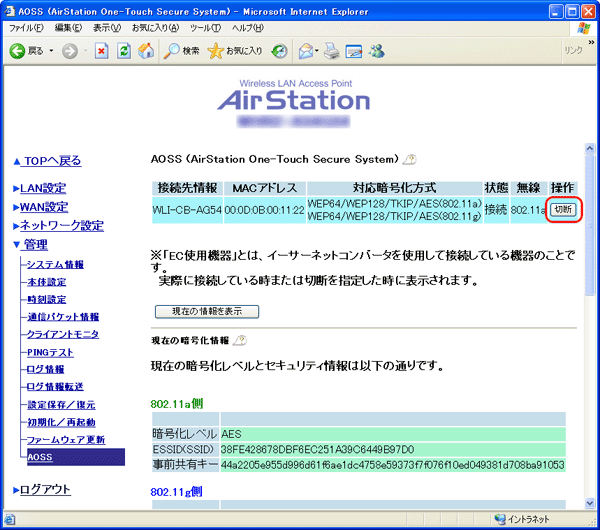The width and height of the screenshot is (600, 530).
Task: Click the scrollbar down arrow
Action: click(x=590, y=503)
